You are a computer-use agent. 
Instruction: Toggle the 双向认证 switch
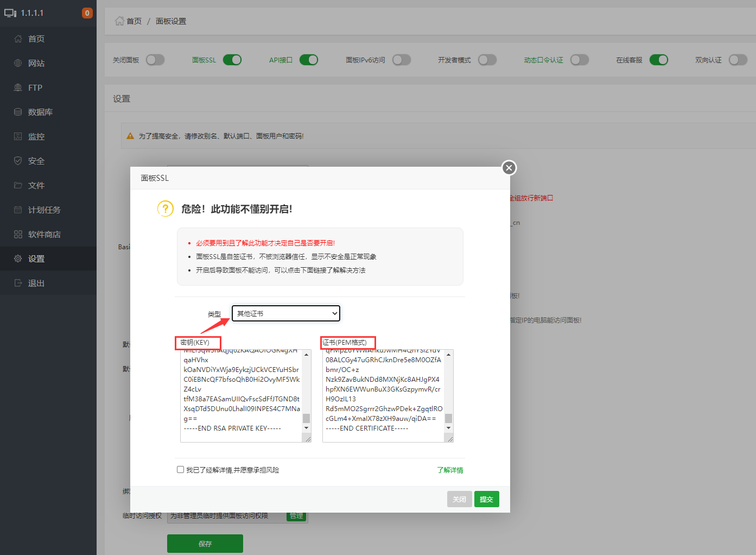738,60
